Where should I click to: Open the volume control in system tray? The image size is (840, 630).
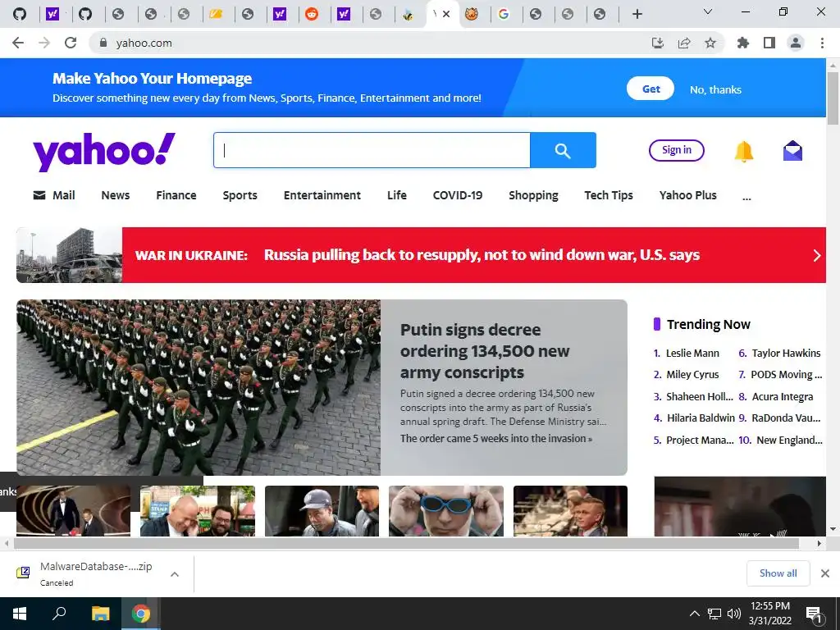pyautogui.click(x=734, y=614)
